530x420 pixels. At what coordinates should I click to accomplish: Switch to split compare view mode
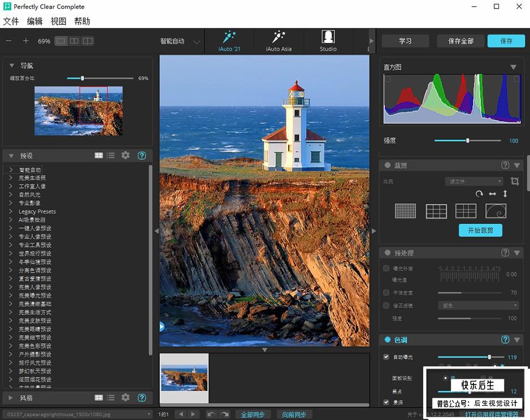point(88,41)
